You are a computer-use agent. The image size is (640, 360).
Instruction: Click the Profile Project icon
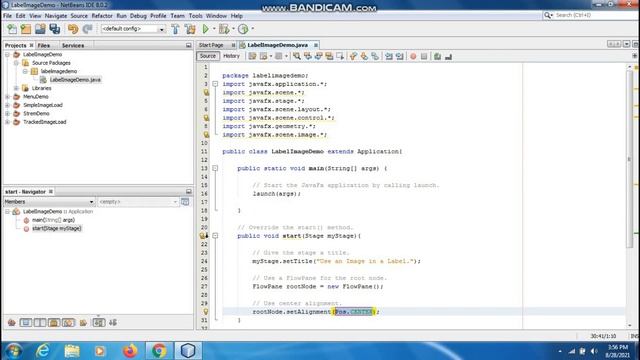click(243, 29)
